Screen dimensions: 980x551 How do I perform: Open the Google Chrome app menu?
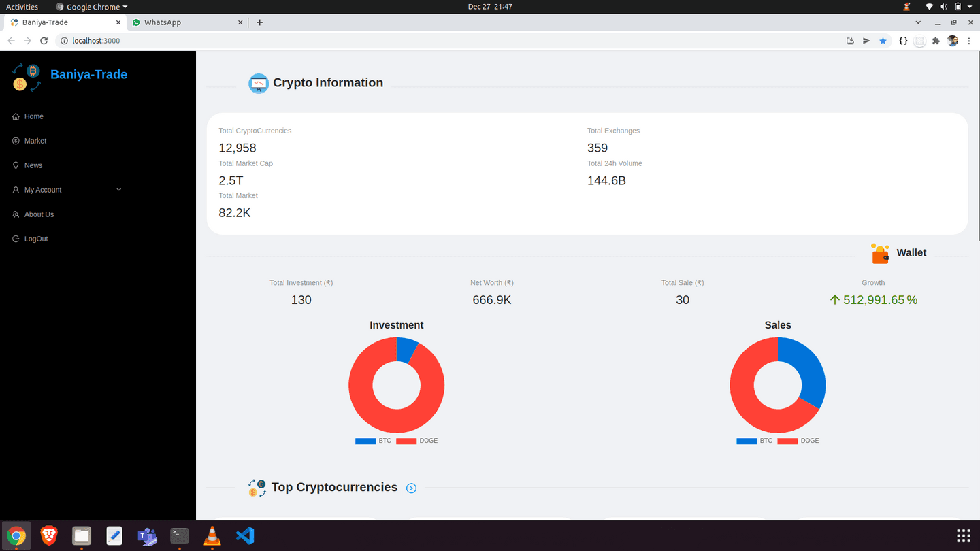pyautogui.click(x=92, y=7)
